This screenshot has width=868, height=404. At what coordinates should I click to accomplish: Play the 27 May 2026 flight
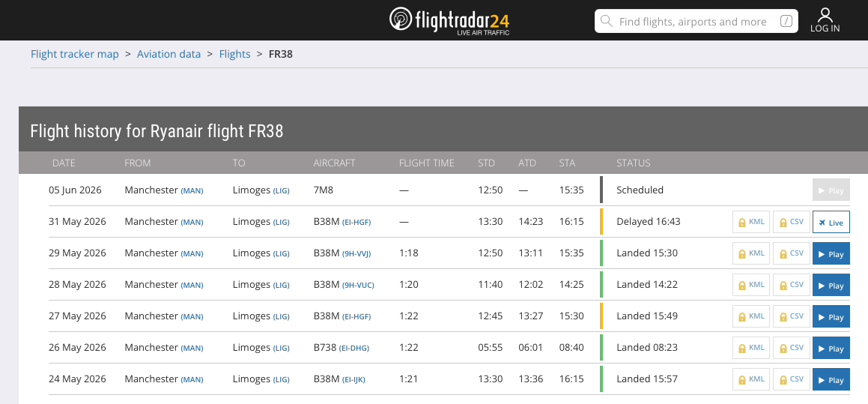point(831,316)
